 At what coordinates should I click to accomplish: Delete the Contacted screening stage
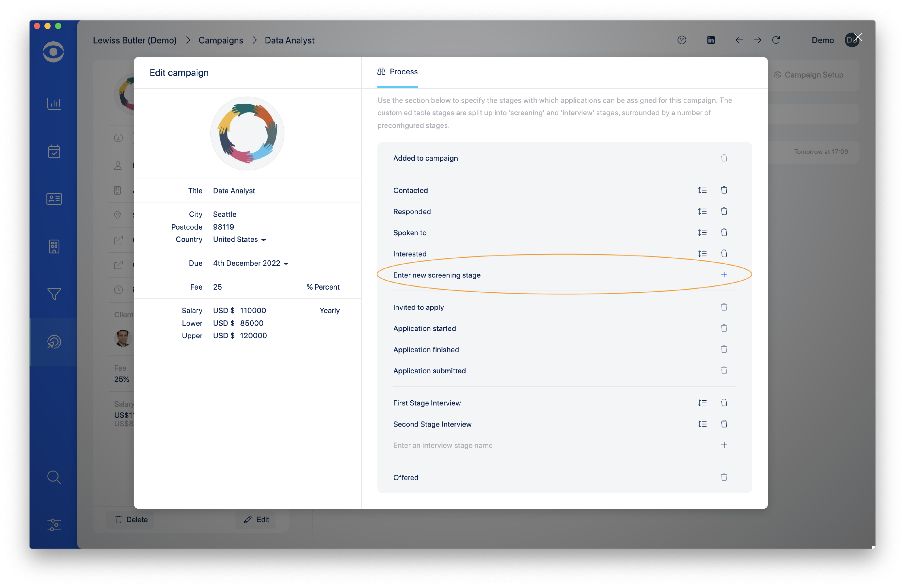click(724, 190)
